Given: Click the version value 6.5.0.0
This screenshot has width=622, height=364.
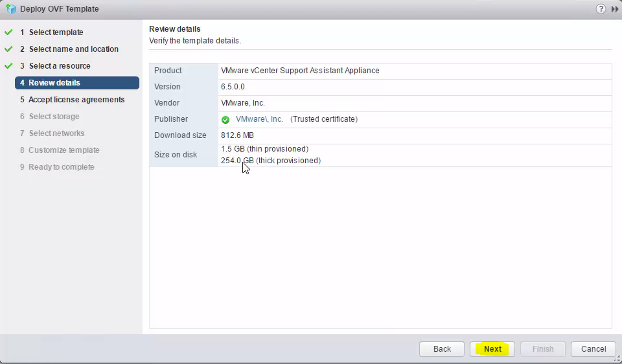Looking at the screenshot, I should tap(233, 87).
